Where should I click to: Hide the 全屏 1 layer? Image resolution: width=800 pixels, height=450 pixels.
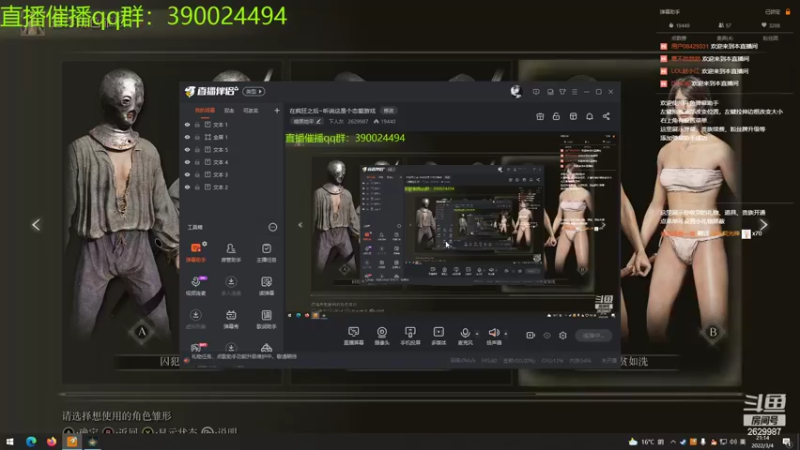coord(187,137)
